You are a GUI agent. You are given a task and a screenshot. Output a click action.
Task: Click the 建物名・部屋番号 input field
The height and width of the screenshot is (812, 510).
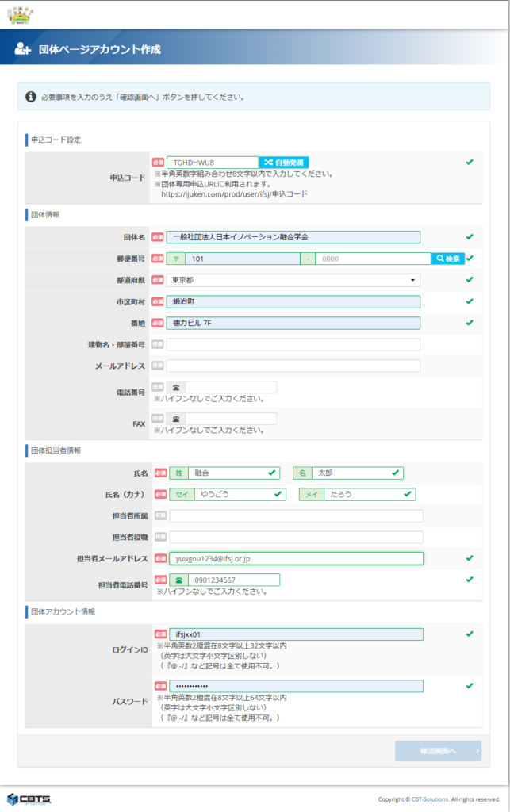click(293, 344)
